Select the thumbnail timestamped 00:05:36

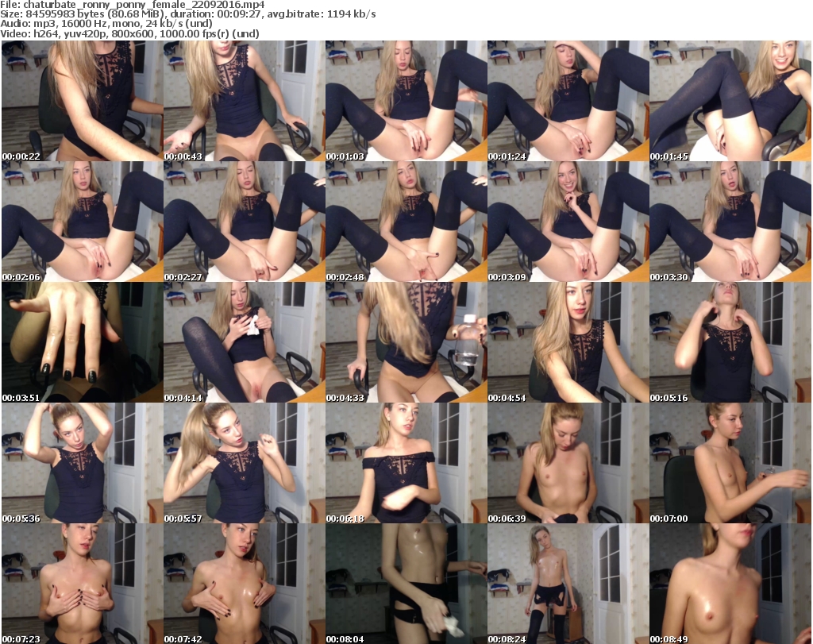click(x=81, y=463)
